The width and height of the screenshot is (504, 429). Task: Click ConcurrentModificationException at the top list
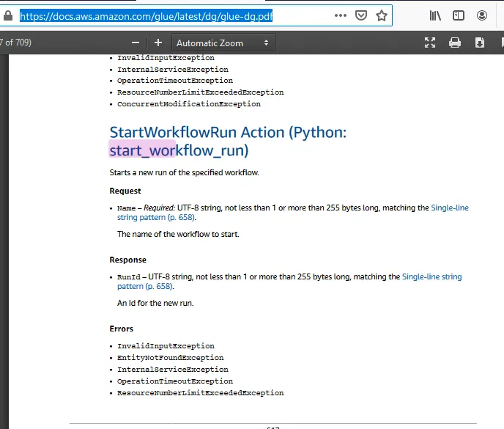[x=189, y=104]
